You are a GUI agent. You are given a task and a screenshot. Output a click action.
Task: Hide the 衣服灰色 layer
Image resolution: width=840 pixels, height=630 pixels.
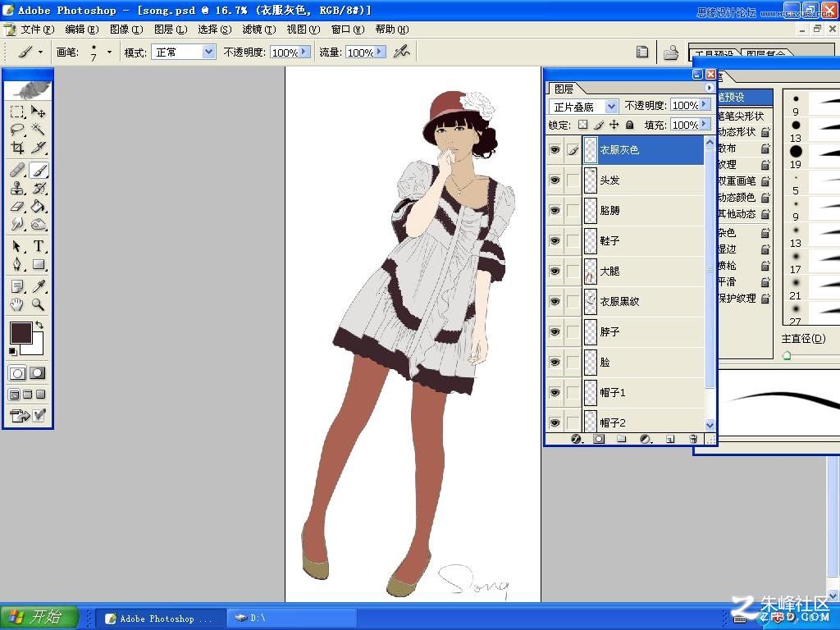pos(555,149)
